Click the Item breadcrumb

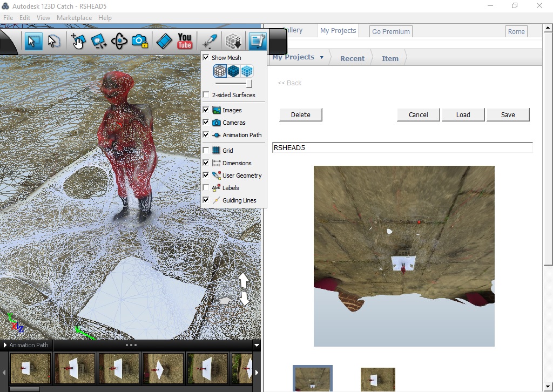pos(390,58)
